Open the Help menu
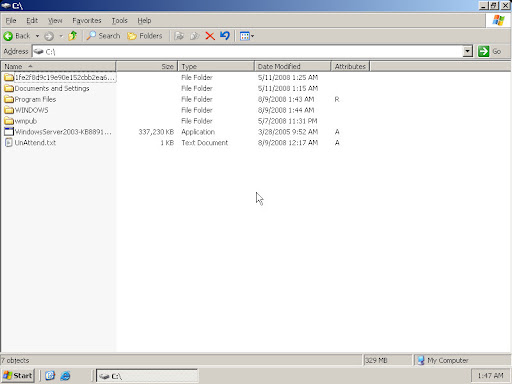 coord(144,21)
